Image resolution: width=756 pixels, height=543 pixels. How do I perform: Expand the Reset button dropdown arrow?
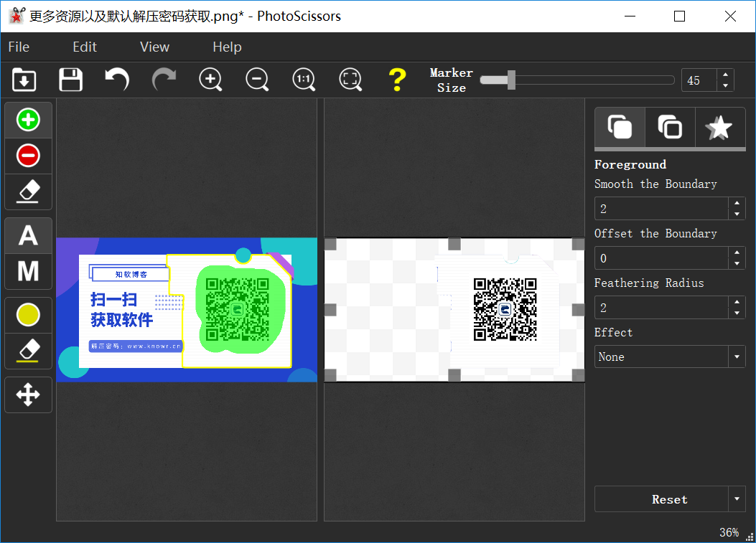737,499
